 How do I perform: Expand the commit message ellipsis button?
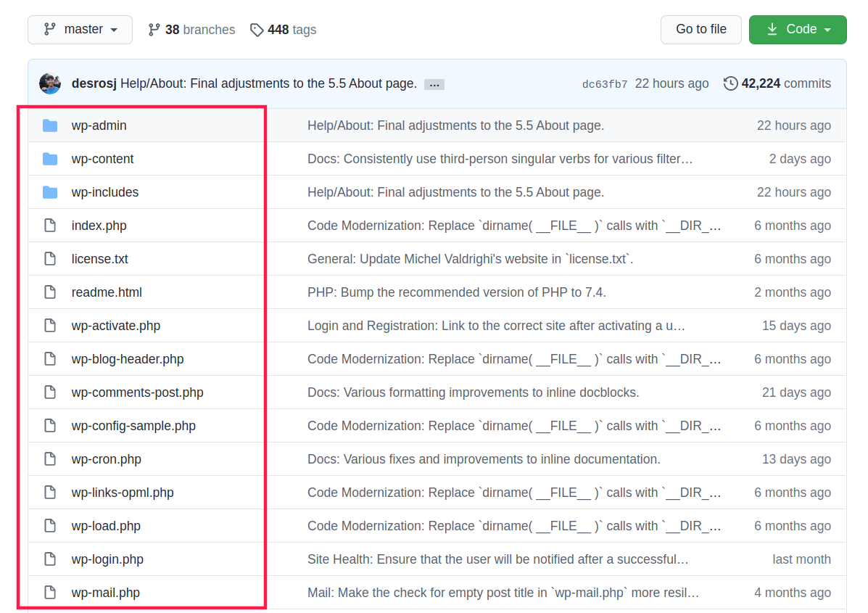pos(434,84)
